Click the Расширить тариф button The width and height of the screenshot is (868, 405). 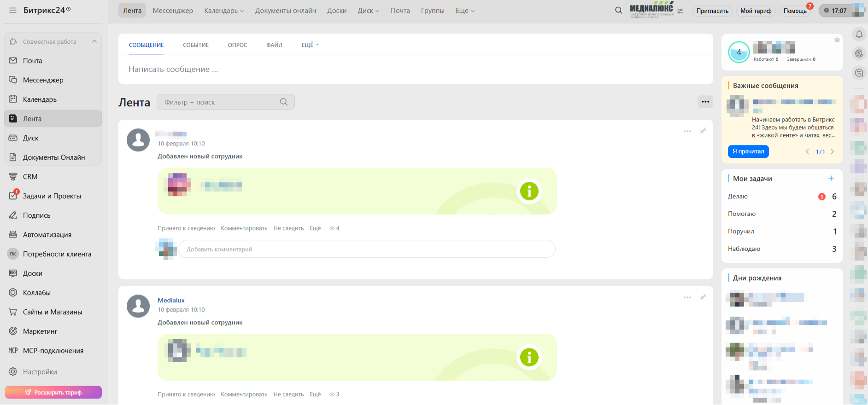pos(53,392)
